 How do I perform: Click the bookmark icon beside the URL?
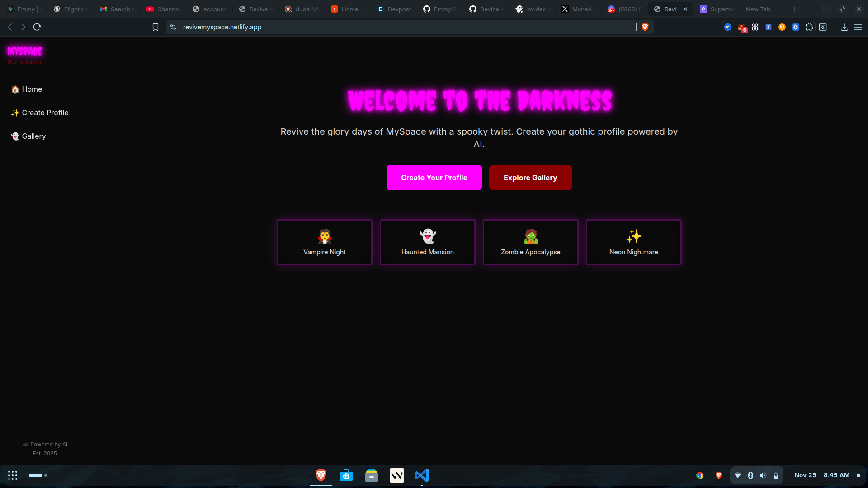(x=155, y=27)
